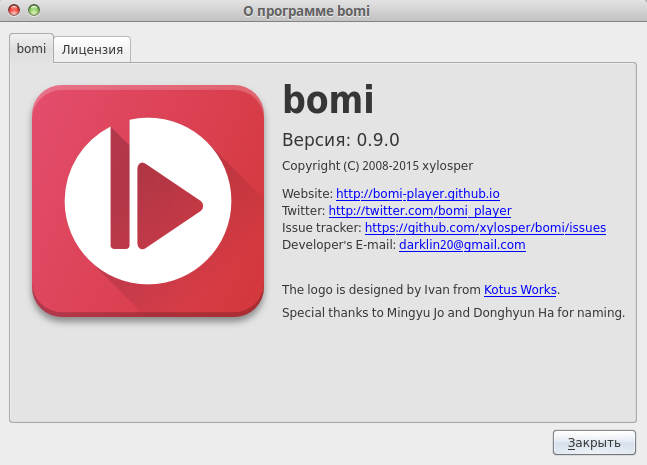Open the bomi-player.github.io website link
This screenshot has width=647, height=465.
[x=418, y=194]
